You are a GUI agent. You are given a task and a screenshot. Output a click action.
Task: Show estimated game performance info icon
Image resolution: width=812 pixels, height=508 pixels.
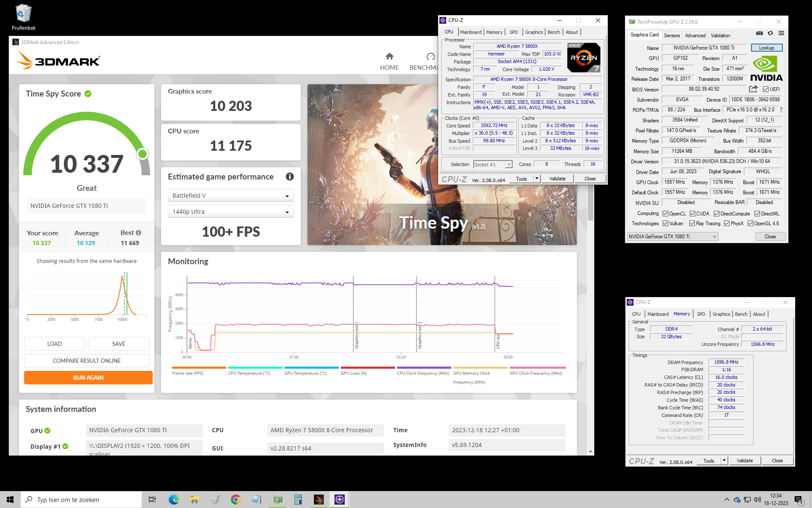(290, 177)
